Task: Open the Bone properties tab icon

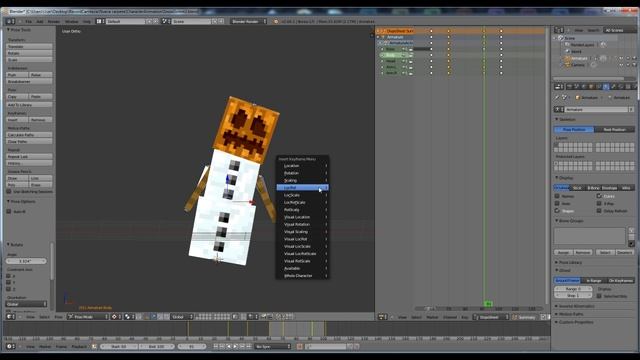Action: 613,87
